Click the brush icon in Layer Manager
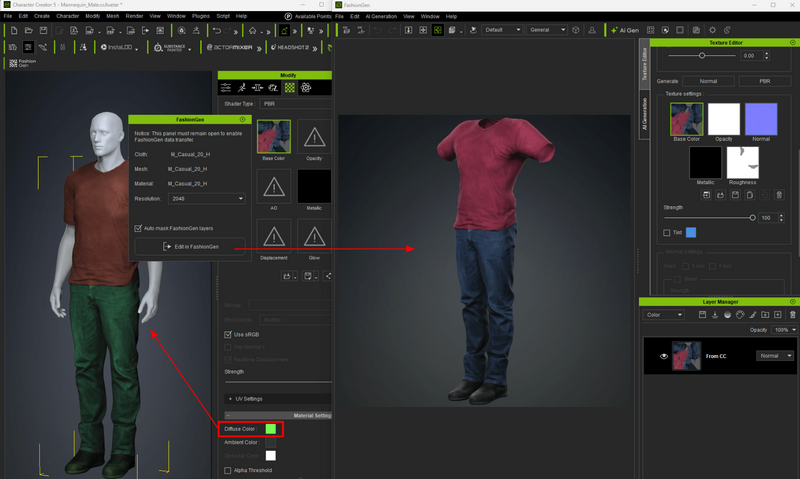800x479 pixels. click(753, 315)
